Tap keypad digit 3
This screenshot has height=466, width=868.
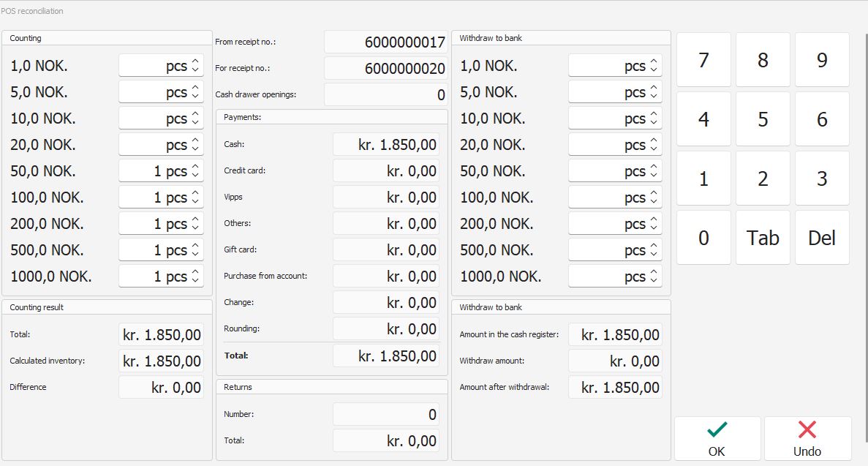click(822, 178)
